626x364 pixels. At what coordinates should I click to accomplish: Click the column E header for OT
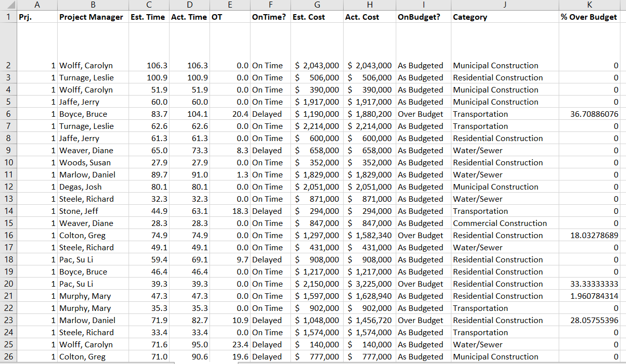[x=230, y=5]
